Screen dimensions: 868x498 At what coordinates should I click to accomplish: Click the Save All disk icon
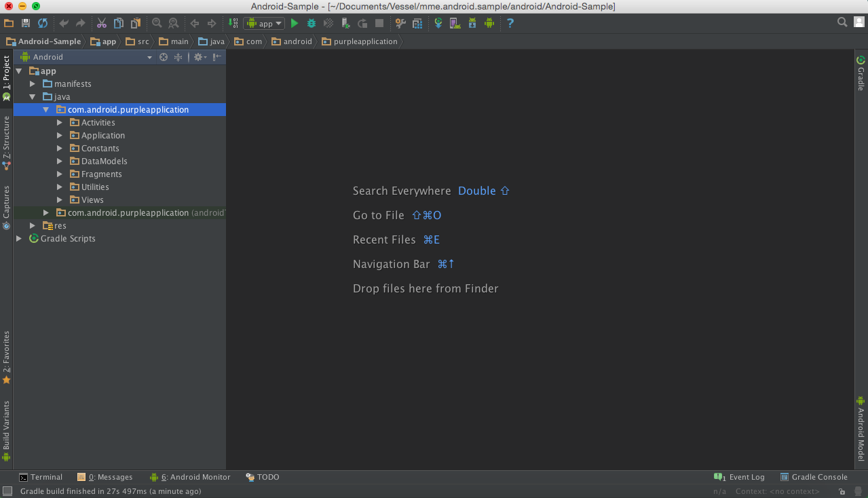(x=26, y=23)
